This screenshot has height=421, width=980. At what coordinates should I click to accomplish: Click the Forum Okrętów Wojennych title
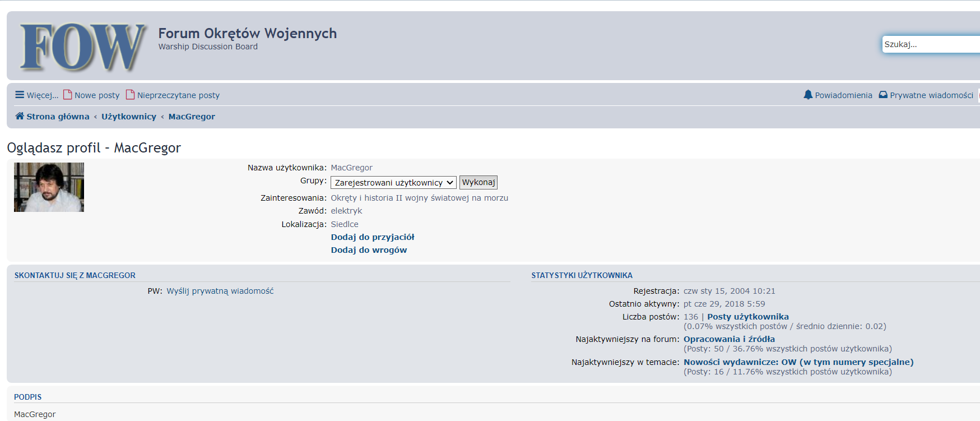248,34
